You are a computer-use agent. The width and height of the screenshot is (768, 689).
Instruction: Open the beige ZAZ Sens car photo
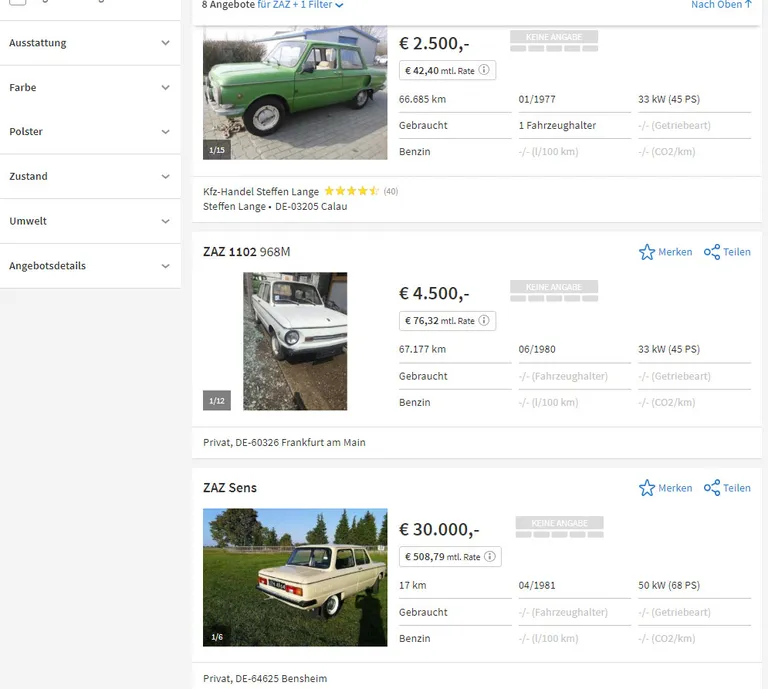(x=295, y=577)
